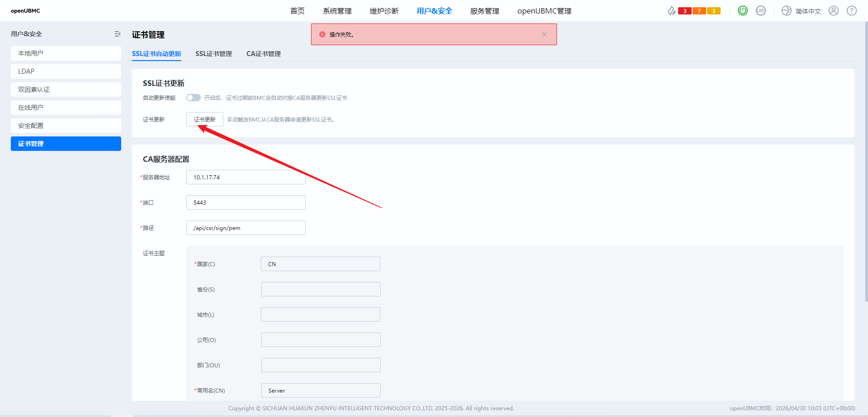This screenshot has width=868, height=417.
Task: Click the orange major alarm count badge
Action: coord(699,11)
